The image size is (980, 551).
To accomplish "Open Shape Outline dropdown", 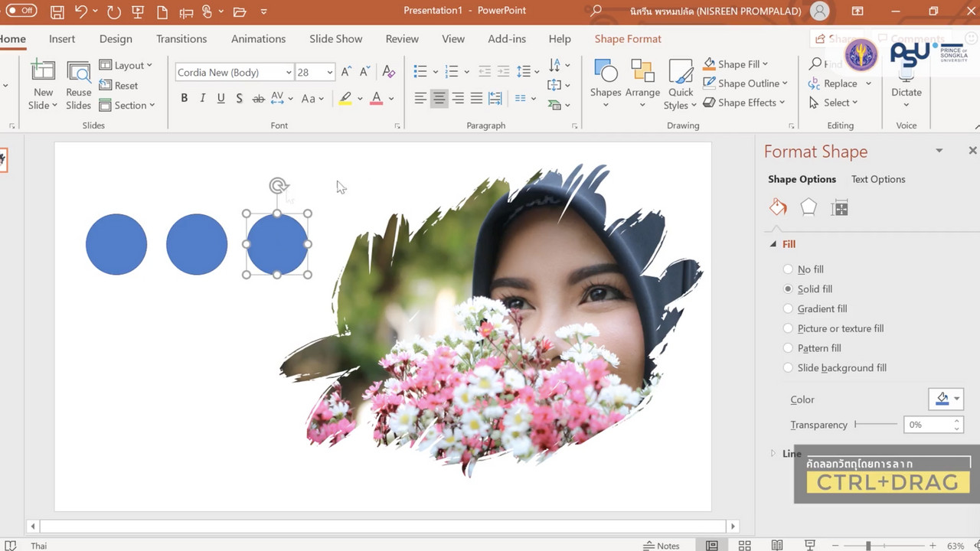I will pyautogui.click(x=745, y=83).
